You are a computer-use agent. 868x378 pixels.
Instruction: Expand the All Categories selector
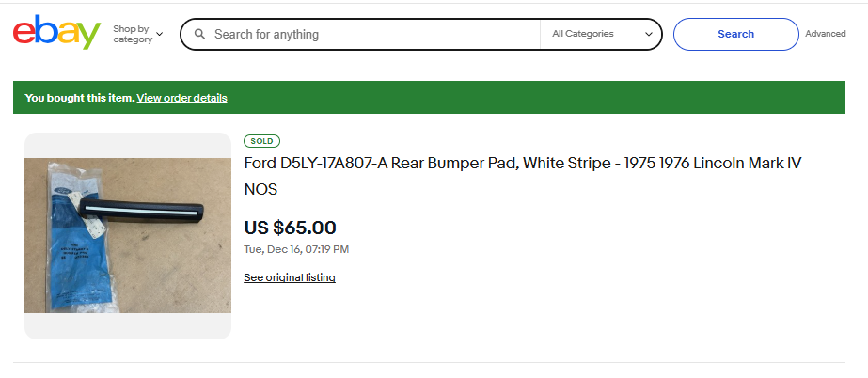pyautogui.click(x=600, y=34)
